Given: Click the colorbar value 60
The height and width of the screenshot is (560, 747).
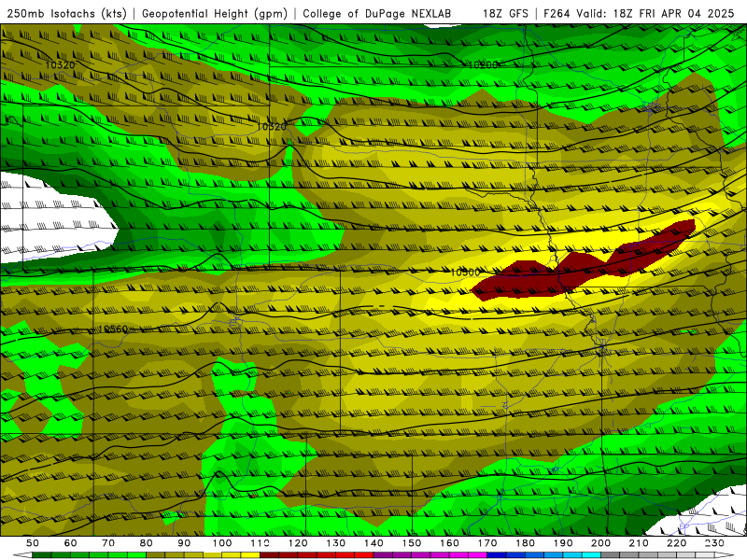Looking at the screenshot, I should point(71,543).
